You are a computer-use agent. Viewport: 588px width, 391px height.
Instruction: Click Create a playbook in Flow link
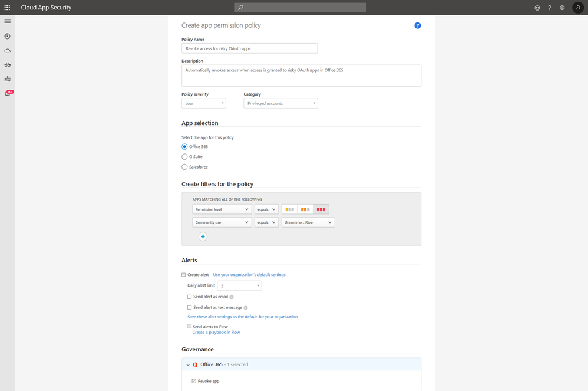coord(216,333)
